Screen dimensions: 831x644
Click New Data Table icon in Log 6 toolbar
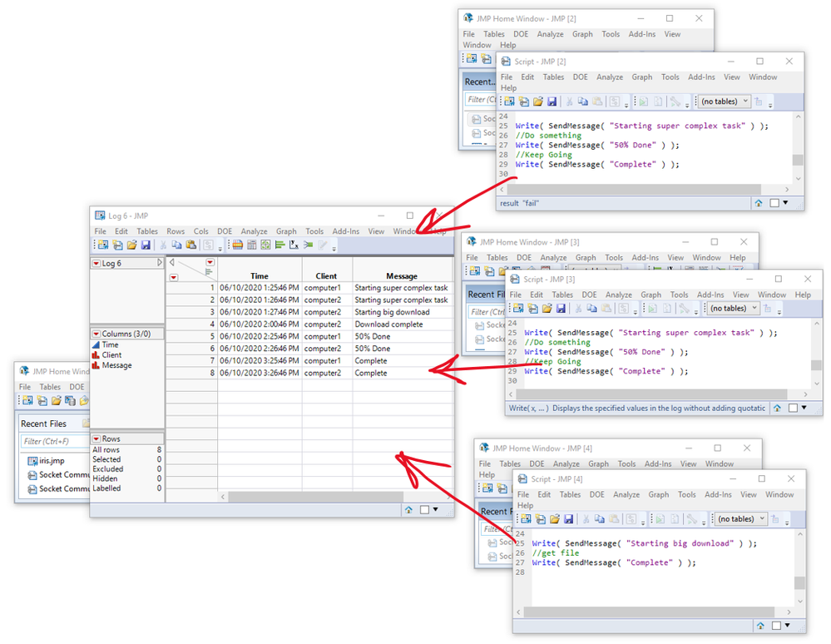click(x=103, y=245)
